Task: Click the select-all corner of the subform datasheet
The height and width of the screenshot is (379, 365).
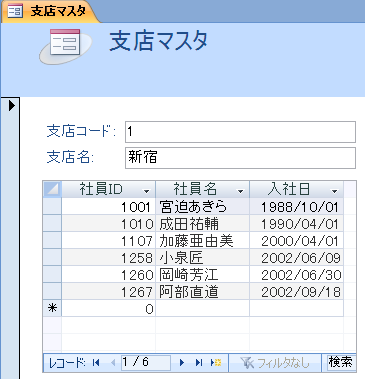Action: tap(52, 189)
